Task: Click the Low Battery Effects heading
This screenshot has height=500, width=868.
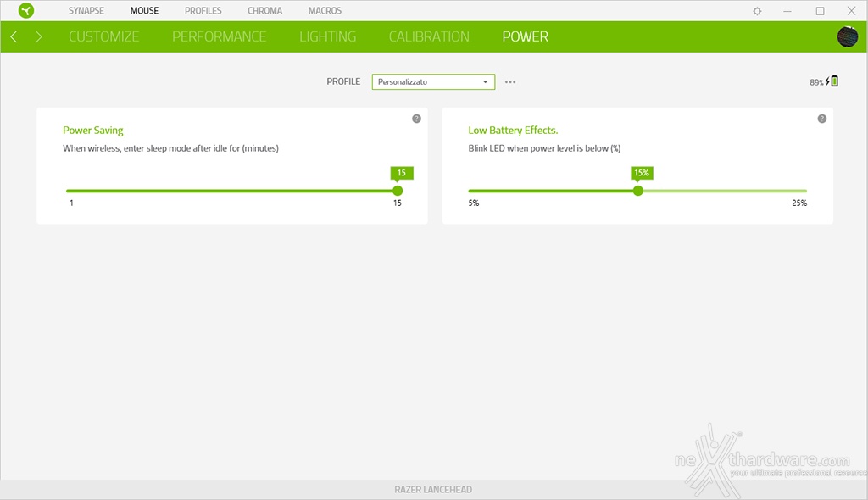Action: [513, 131]
